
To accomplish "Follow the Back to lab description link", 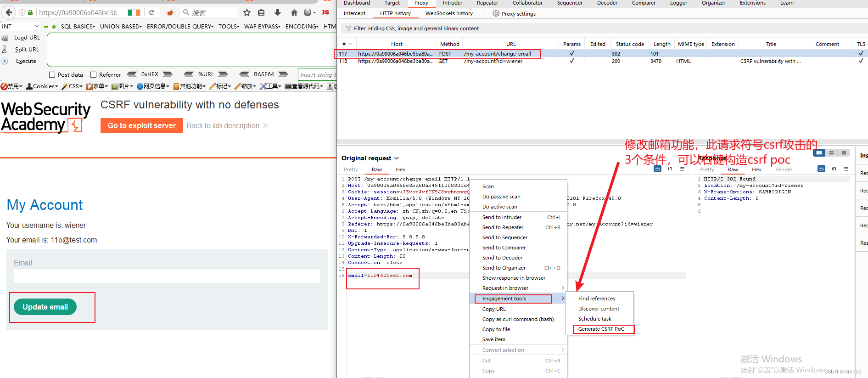I will (x=227, y=126).
